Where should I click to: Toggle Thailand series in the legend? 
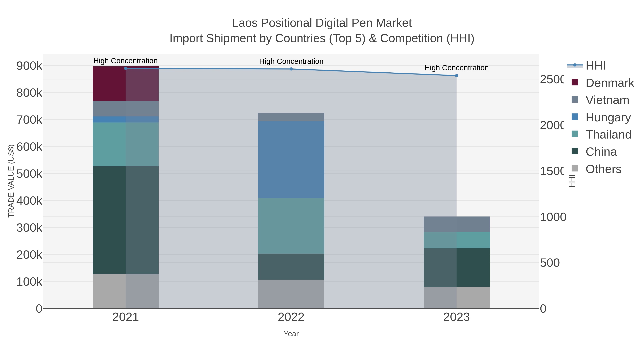[601, 135]
